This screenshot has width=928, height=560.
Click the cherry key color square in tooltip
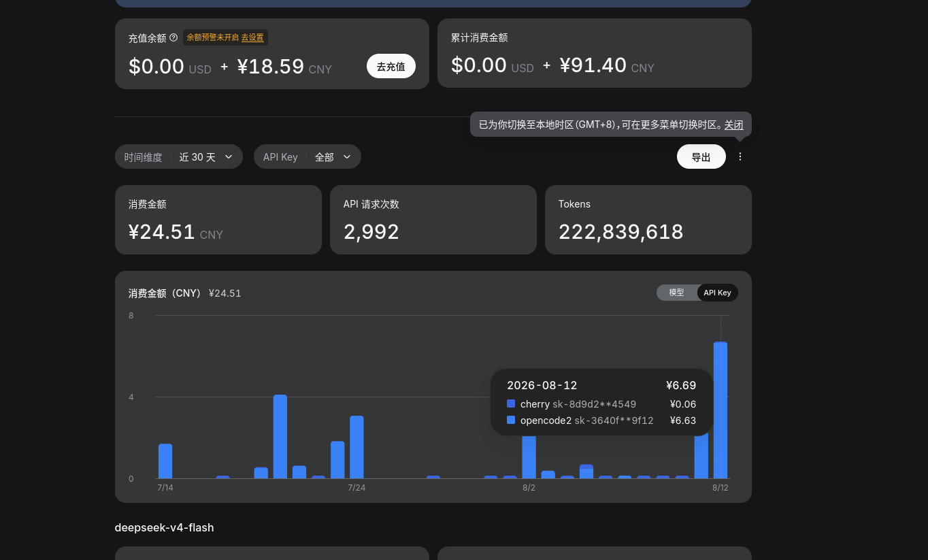click(x=511, y=403)
